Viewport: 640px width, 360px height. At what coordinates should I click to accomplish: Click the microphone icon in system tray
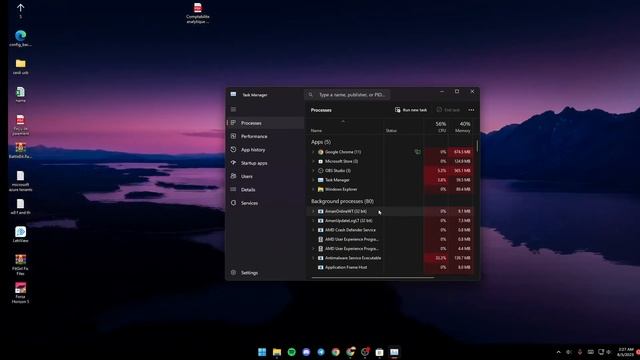580,352
